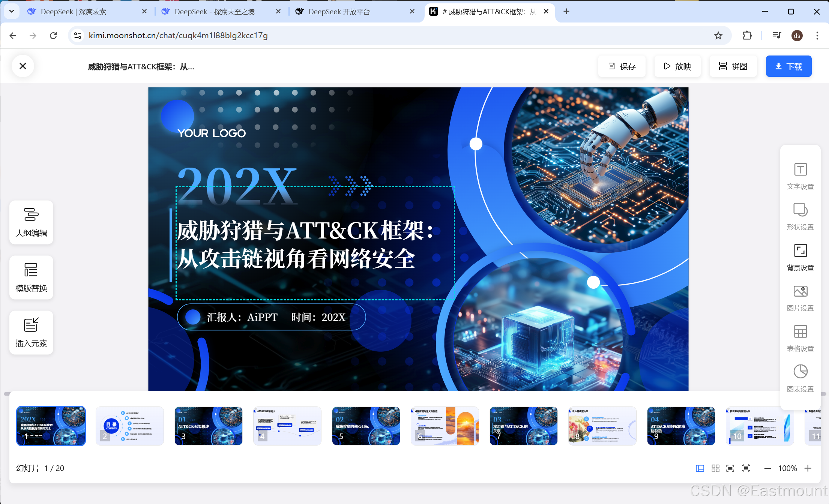Click the 放映 slideshow button

coord(677,66)
